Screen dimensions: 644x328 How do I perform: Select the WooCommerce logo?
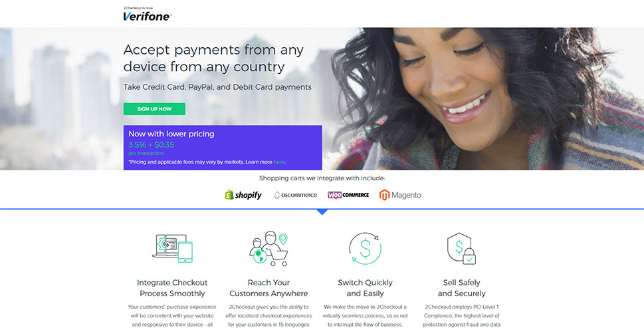pos(348,195)
